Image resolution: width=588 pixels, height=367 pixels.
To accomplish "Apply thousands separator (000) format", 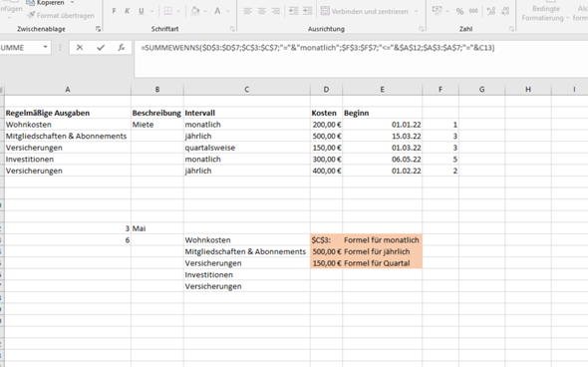I will point(473,11).
